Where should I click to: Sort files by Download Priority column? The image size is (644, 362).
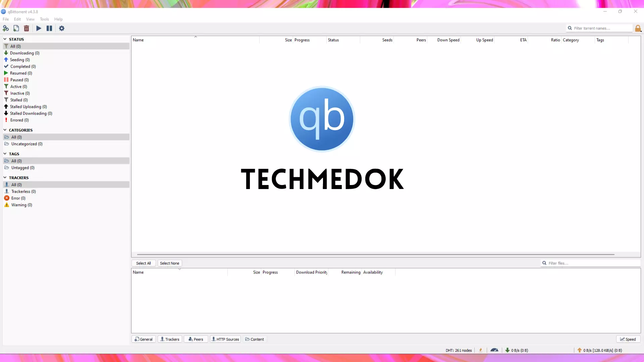[311, 272]
